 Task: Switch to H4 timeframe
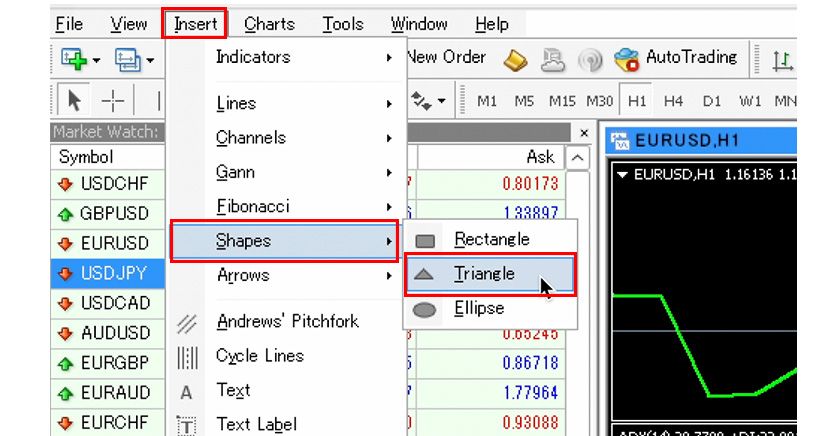click(673, 101)
